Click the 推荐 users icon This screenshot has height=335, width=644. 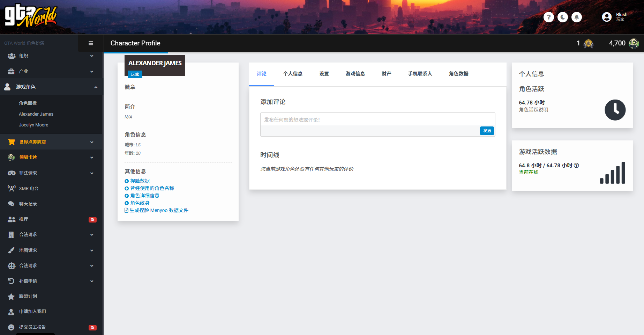(12, 219)
